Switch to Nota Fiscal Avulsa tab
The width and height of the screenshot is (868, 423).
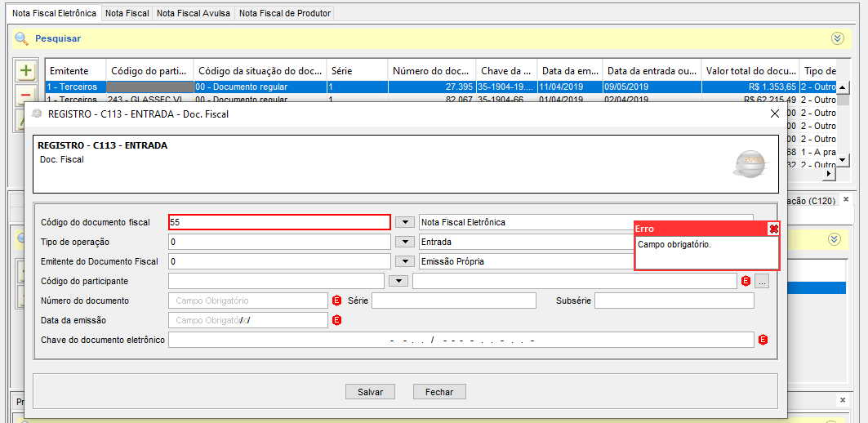point(193,13)
